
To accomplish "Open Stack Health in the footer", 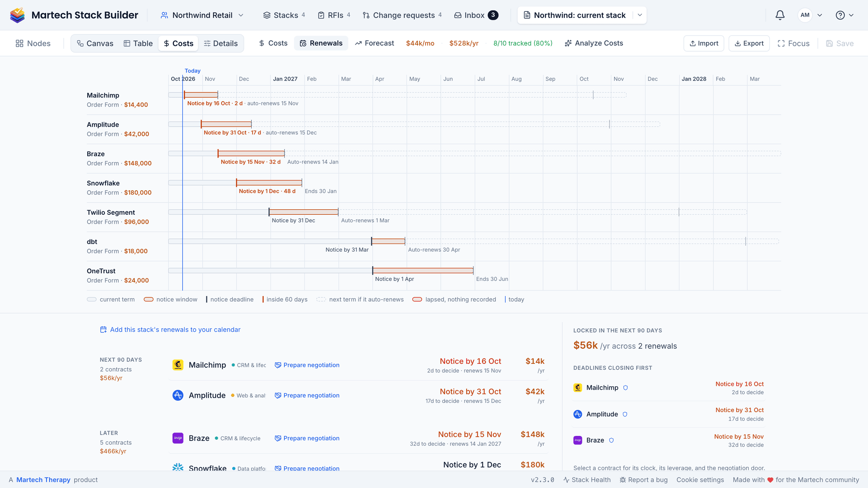I will 587,480.
